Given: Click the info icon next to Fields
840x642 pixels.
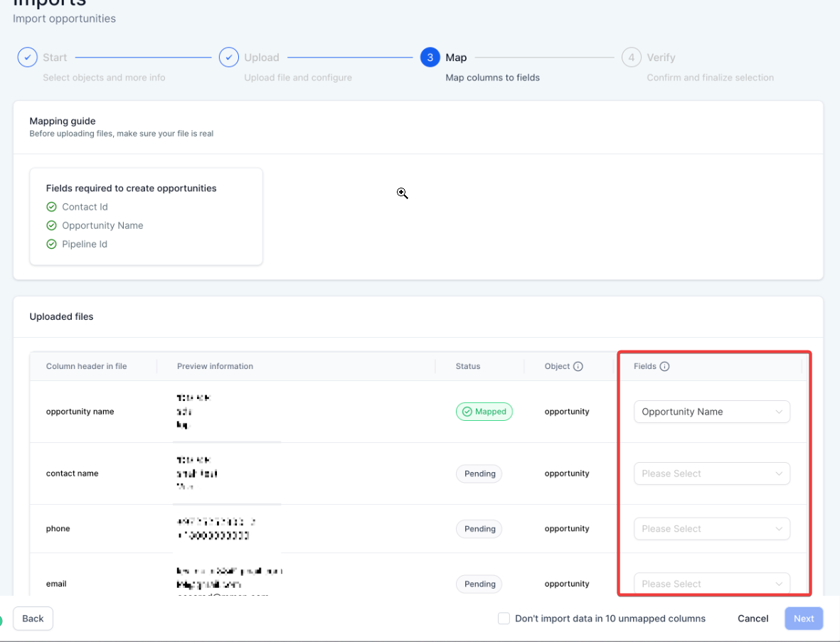Looking at the screenshot, I should [664, 367].
